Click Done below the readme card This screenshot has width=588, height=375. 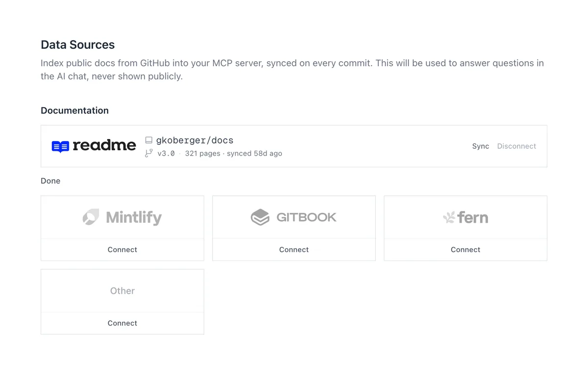click(50, 181)
